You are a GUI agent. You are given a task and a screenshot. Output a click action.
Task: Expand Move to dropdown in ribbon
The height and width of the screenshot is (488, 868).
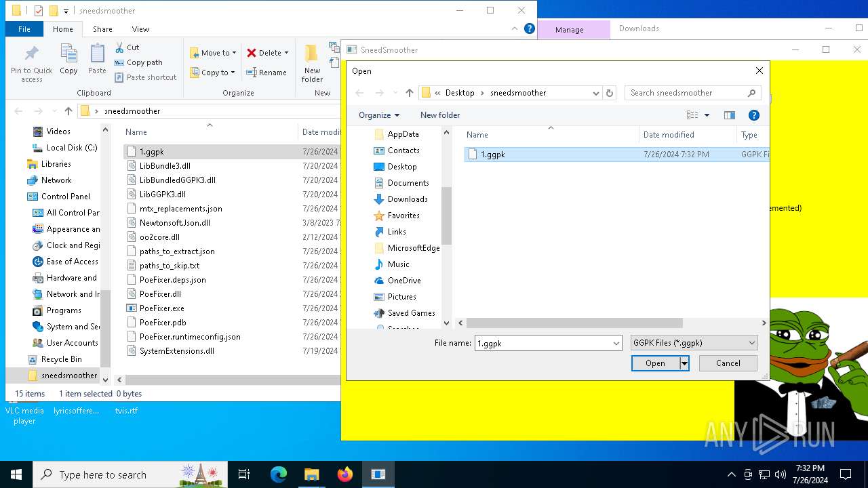(235, 53)
